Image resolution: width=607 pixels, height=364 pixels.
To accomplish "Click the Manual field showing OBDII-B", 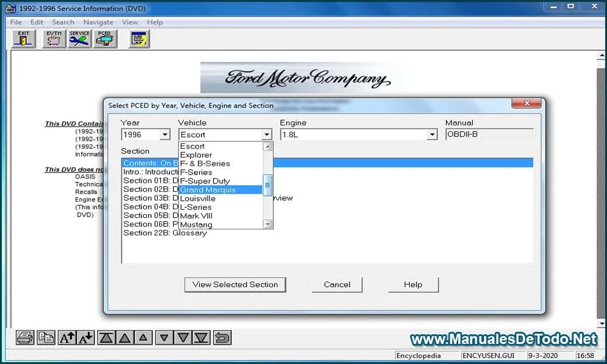I will [489, 135].
